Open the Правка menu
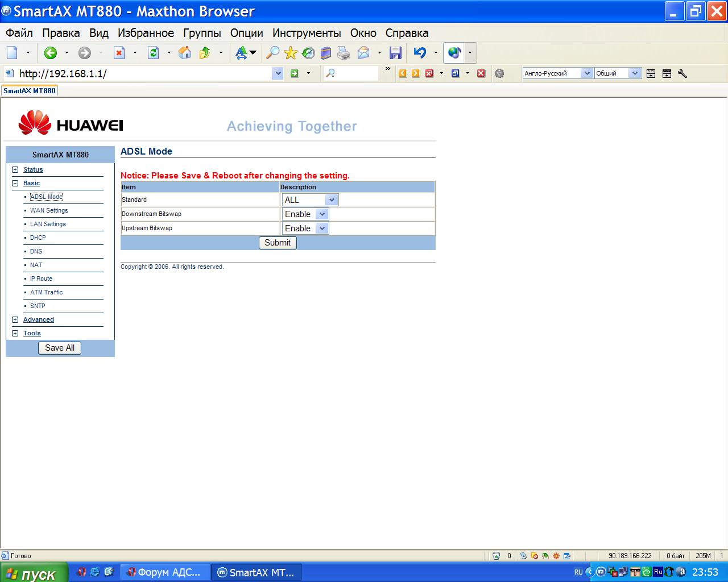Image resolution: width=728 pixels, height=582 pixels. [x=61, y=33]
